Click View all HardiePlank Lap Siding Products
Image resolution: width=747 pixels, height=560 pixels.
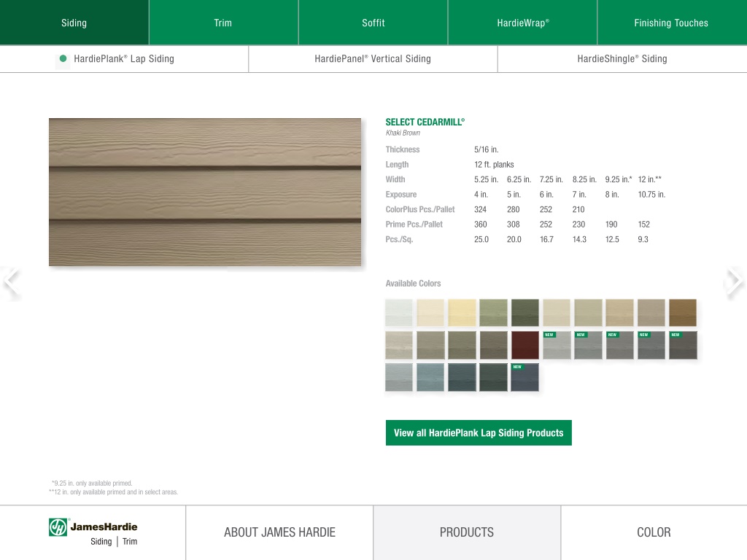[479, 433]
